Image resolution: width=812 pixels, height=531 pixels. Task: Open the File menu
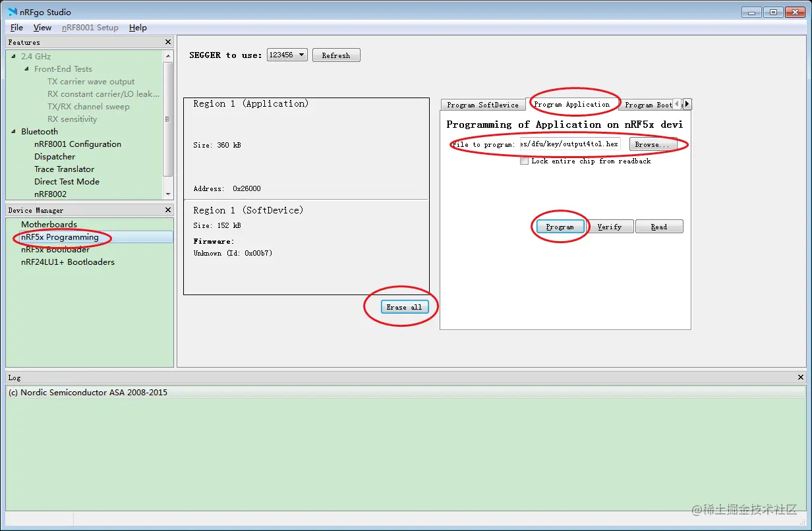coord(17,28)
